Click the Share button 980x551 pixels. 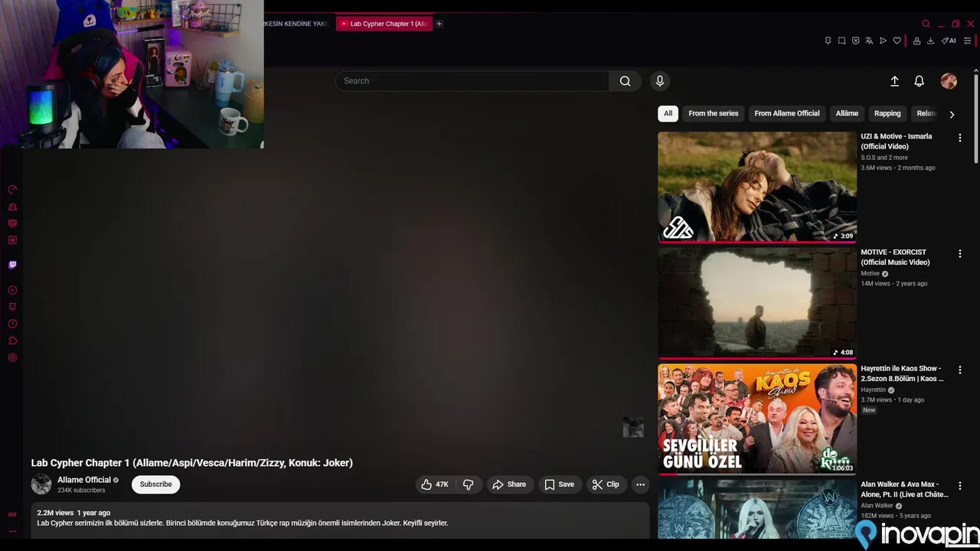[509, 484]
